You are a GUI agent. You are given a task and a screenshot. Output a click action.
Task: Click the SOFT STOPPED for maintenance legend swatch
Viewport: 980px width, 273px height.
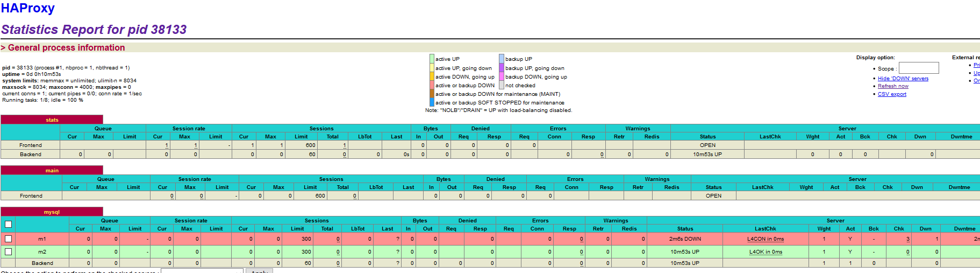(432, 102)
